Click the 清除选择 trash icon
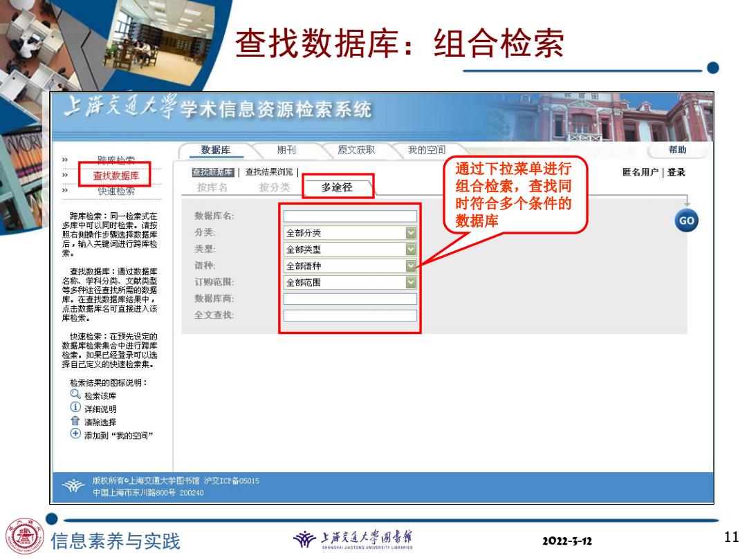 pyautogui.click(x=75, y=420)
